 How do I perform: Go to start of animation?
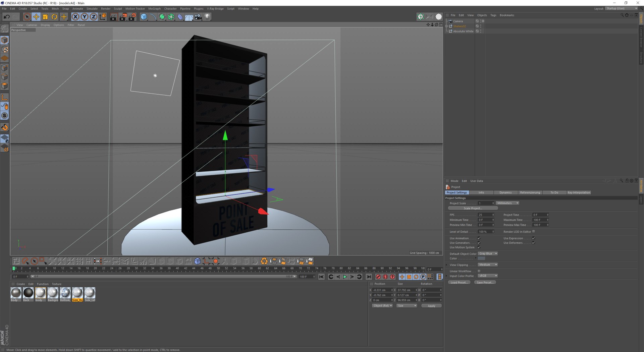click(x=321, y=277)
